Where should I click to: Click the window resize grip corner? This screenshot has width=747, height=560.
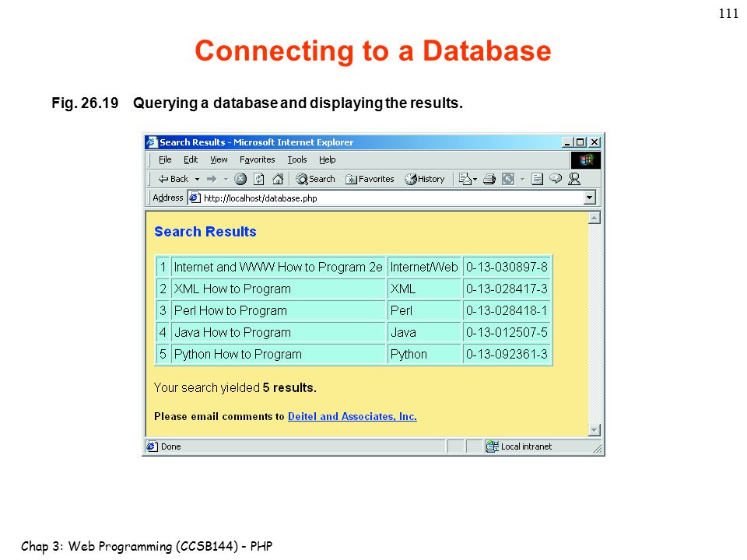597,448
